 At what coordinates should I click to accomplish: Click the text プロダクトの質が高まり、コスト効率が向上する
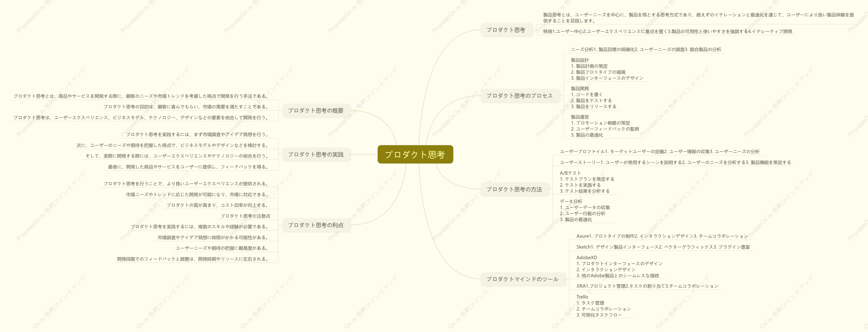point(217,205)
